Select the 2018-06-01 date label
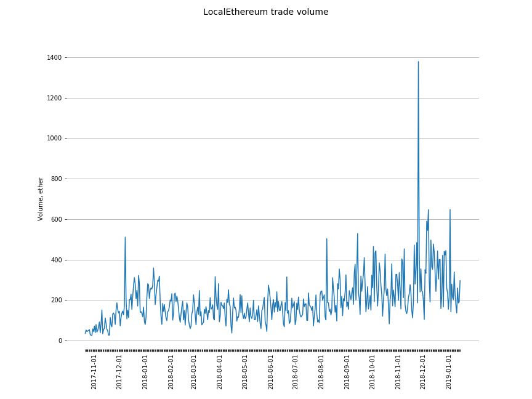This screenshot has width=532, height=399. 270,372
